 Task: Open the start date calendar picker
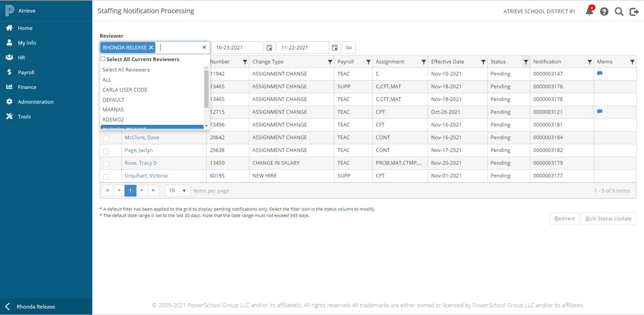tap(269, 48)
